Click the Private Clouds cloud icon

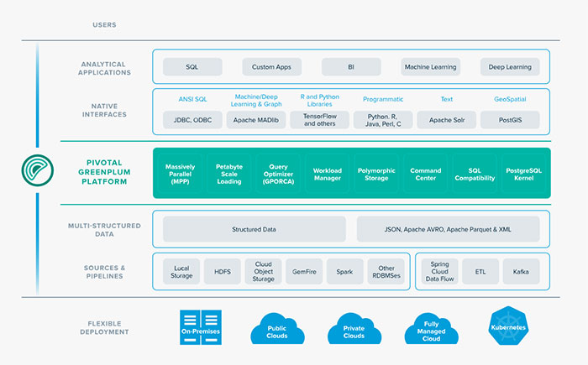pyautogui.click(x=354, y=329)
